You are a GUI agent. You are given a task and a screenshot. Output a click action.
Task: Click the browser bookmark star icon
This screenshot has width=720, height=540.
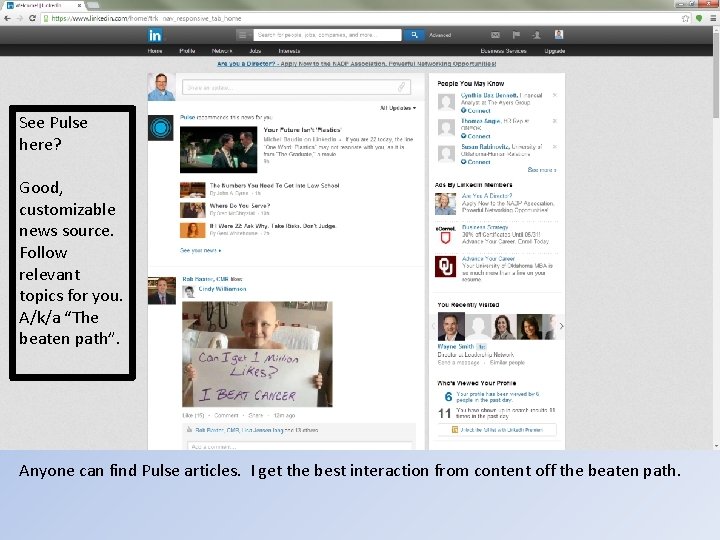click(x=686, y=18)
